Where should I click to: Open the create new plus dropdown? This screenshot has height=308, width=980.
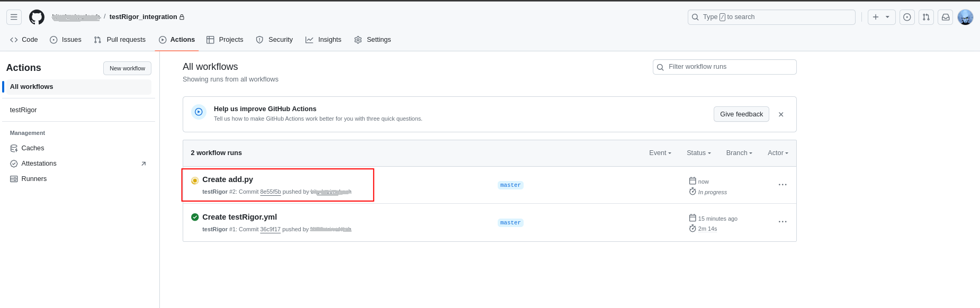click(881, 17)
